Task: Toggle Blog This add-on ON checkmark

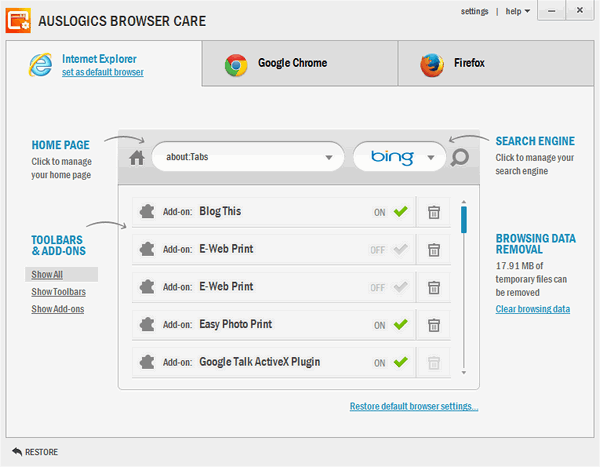Action: (x=401, y=211)
